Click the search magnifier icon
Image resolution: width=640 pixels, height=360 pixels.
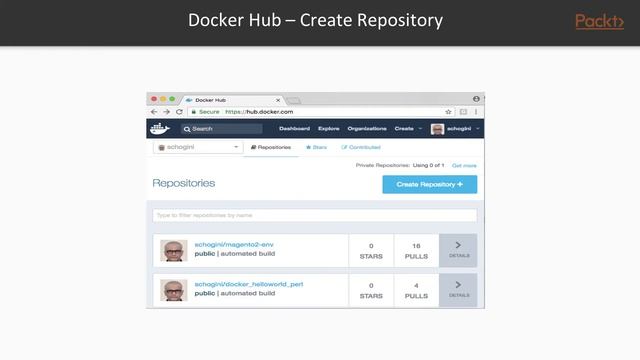(187, 129)
